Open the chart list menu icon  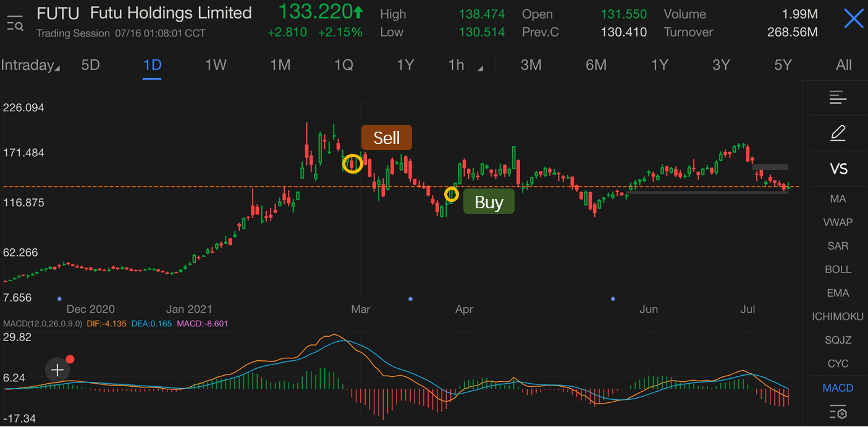tap(838, 97)
